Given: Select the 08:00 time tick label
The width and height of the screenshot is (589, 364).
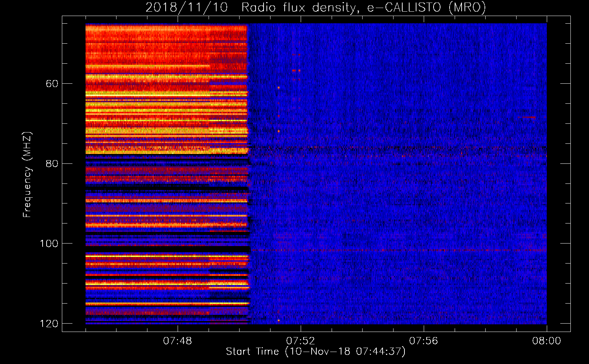Looking at the screenshot, I should pos(547,341).
